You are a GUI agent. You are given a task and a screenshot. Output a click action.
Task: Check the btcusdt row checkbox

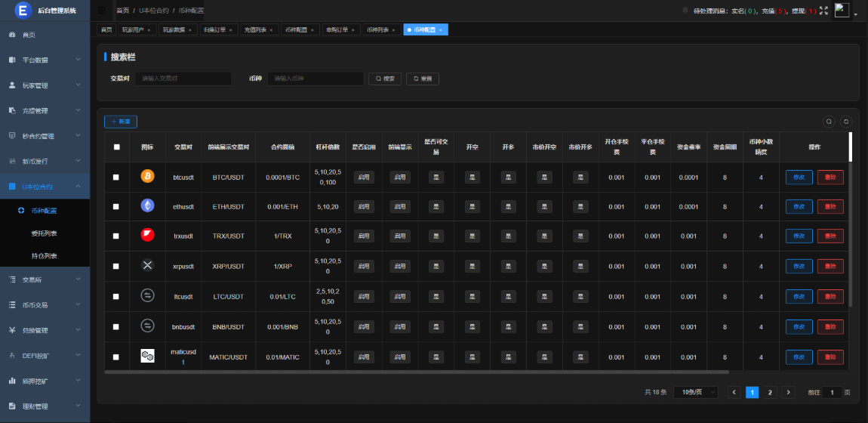tap(116, 177)
